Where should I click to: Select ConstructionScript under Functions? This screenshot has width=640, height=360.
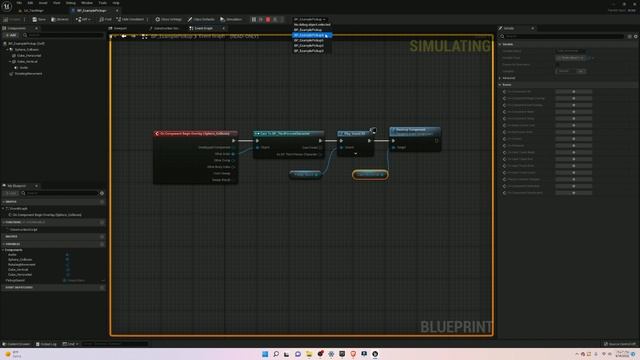23,229
